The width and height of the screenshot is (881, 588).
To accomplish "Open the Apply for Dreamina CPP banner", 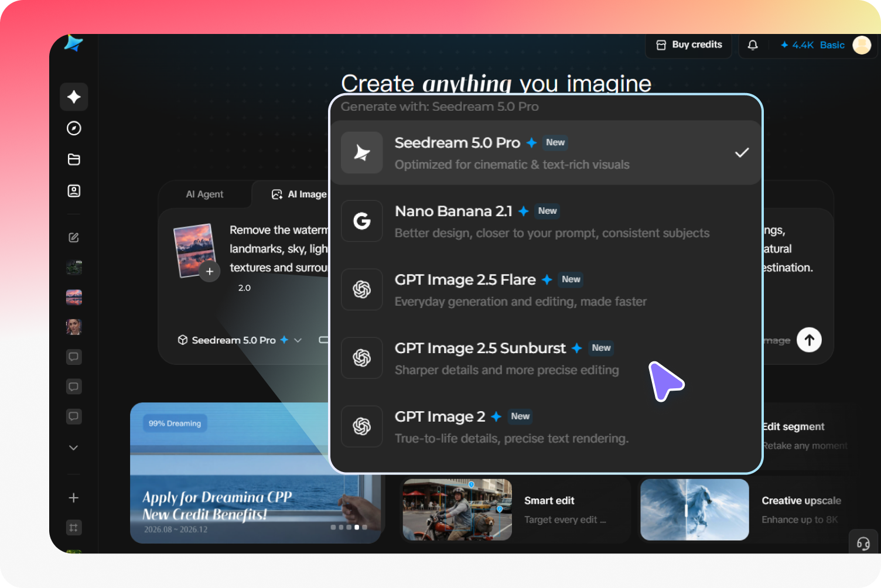I will point(255,473).
